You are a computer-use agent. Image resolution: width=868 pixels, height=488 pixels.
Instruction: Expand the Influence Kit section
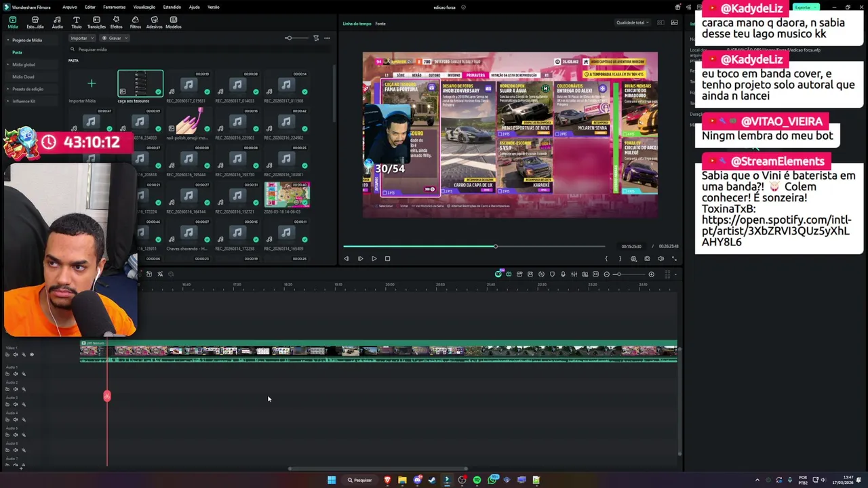click(8, 101)
